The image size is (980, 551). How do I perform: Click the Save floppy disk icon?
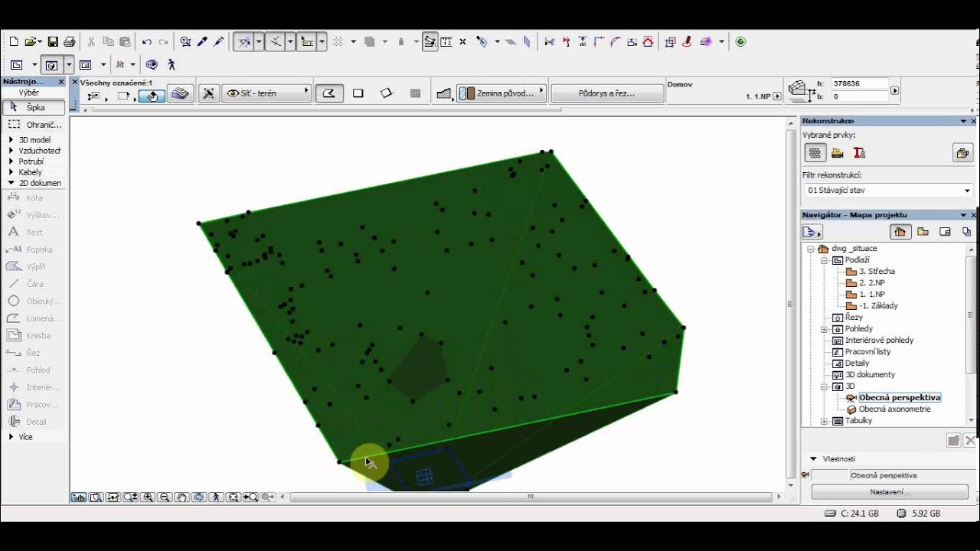pos(53,42)
